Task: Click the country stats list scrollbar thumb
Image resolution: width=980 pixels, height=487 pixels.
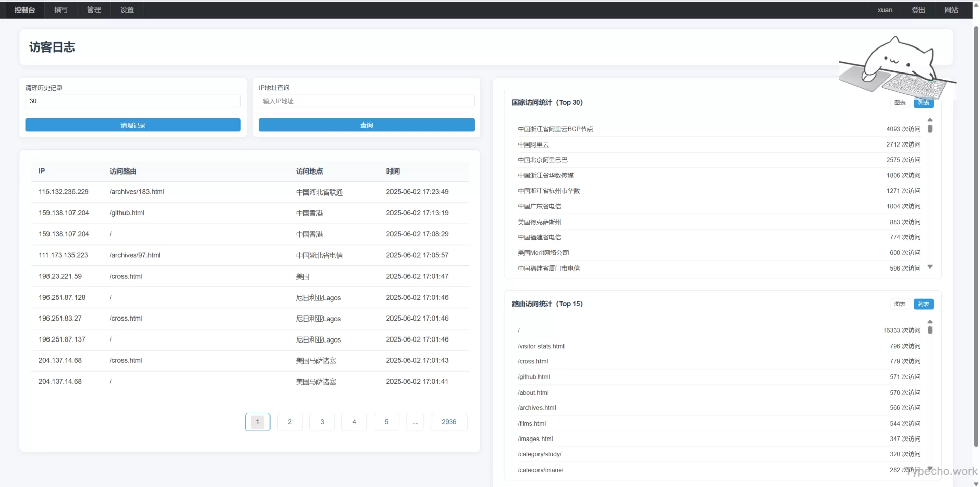Action: pos(930,129)
